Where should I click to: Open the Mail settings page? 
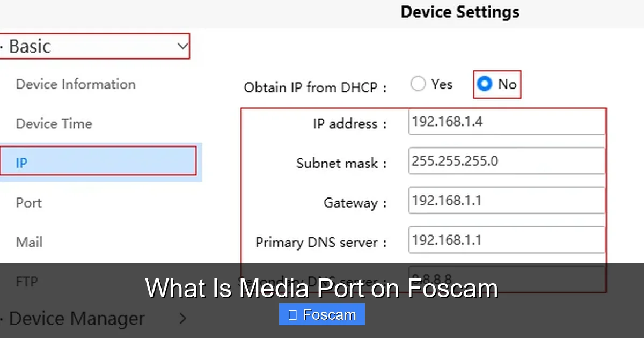(x=28, y=242)
